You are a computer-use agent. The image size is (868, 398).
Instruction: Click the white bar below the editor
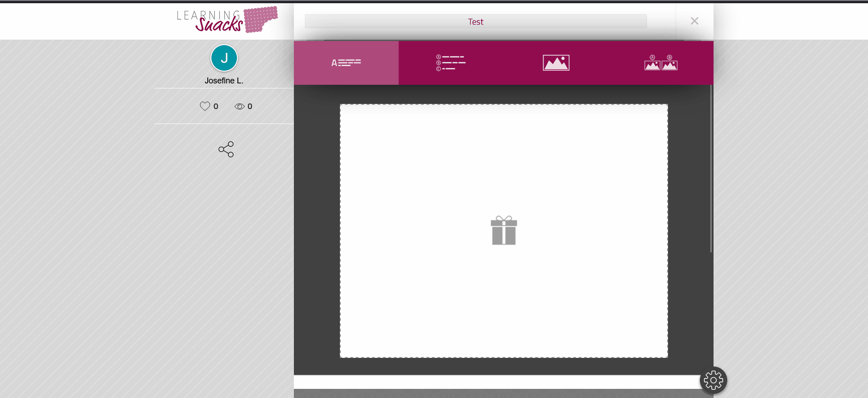click(497, 382)
